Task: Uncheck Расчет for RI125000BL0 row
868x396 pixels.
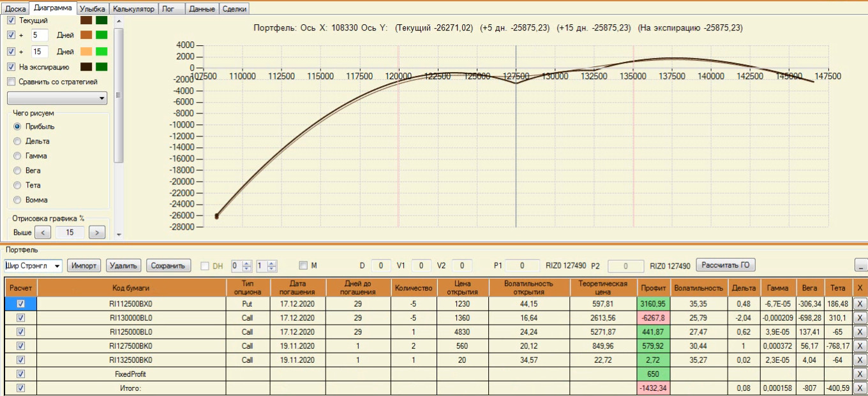Action: click(20, 332)
